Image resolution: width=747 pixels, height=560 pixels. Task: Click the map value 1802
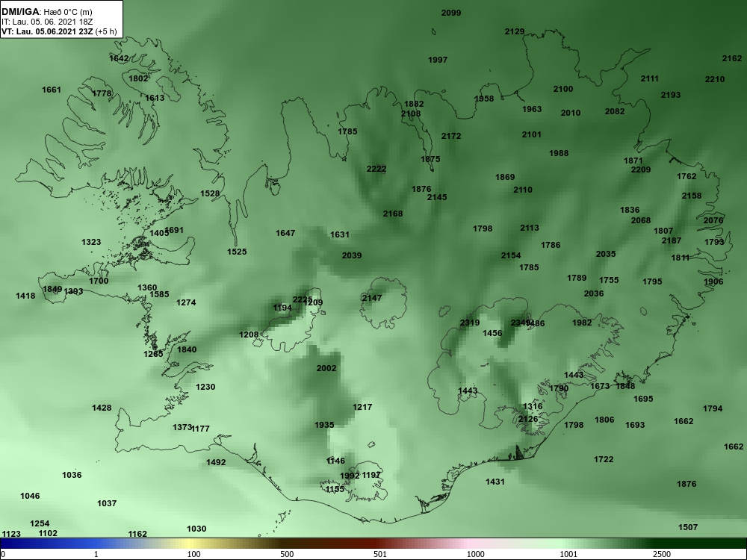[x=138, y=78]
